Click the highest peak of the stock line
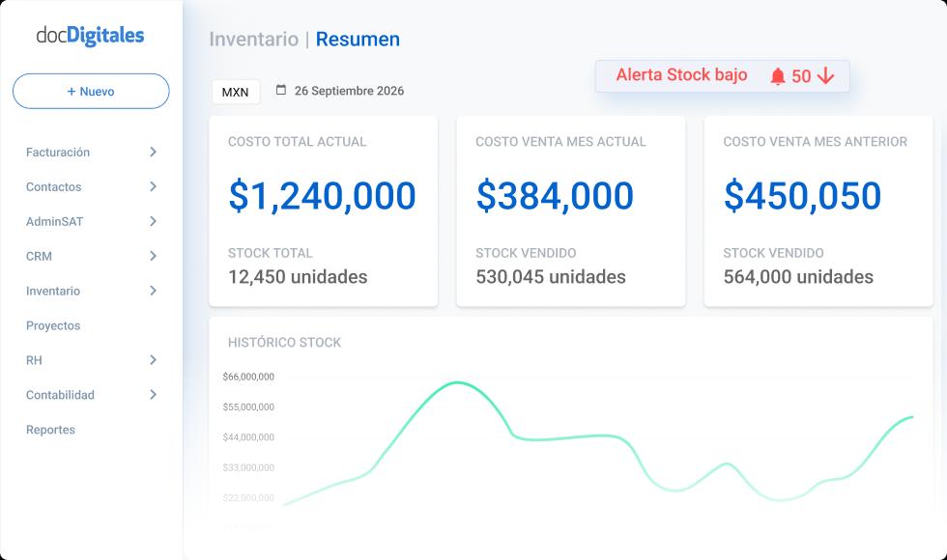947x560 pixels. click(458, 382)
